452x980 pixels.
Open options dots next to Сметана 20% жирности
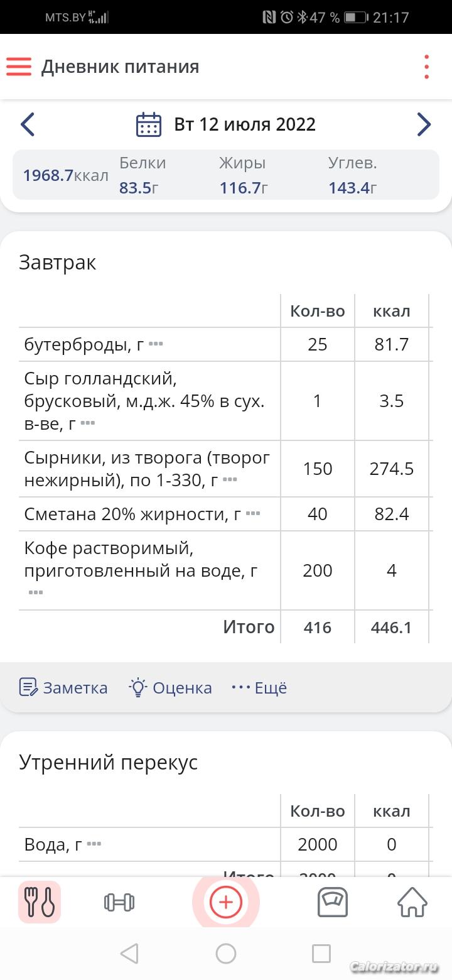tap(252, 514)
